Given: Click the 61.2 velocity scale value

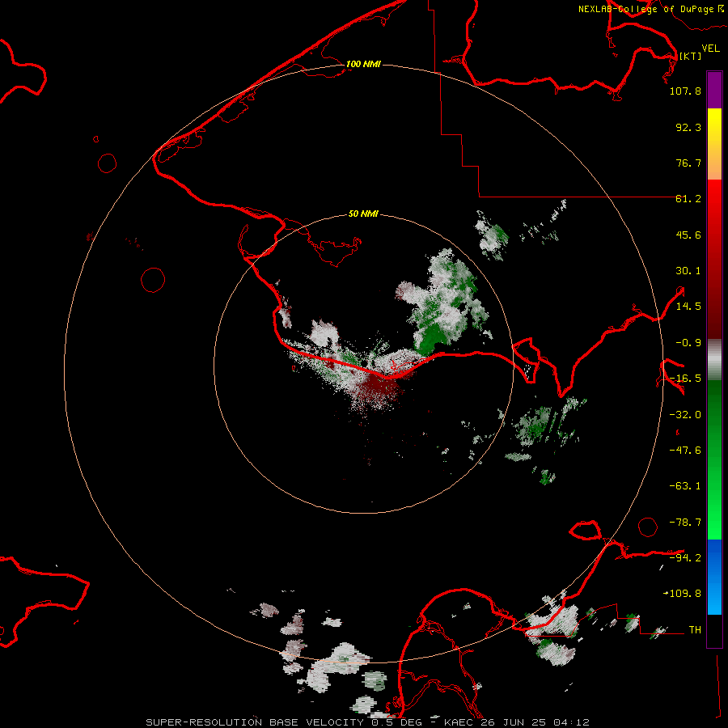Looking at the screenshot, I should (688, 199).
